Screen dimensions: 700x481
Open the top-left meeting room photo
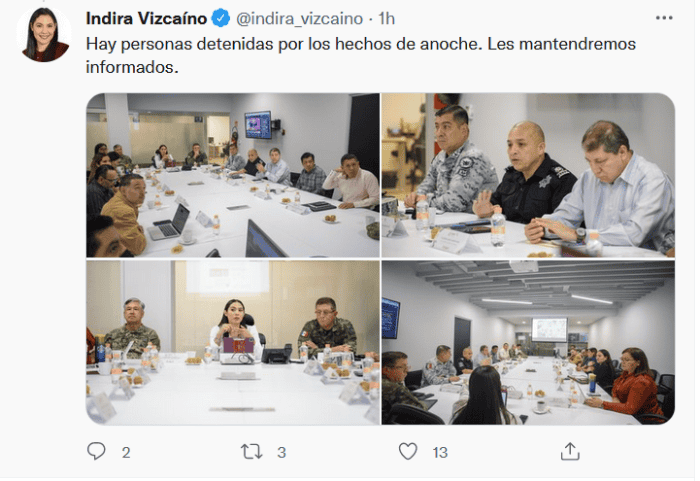(233, 175)
